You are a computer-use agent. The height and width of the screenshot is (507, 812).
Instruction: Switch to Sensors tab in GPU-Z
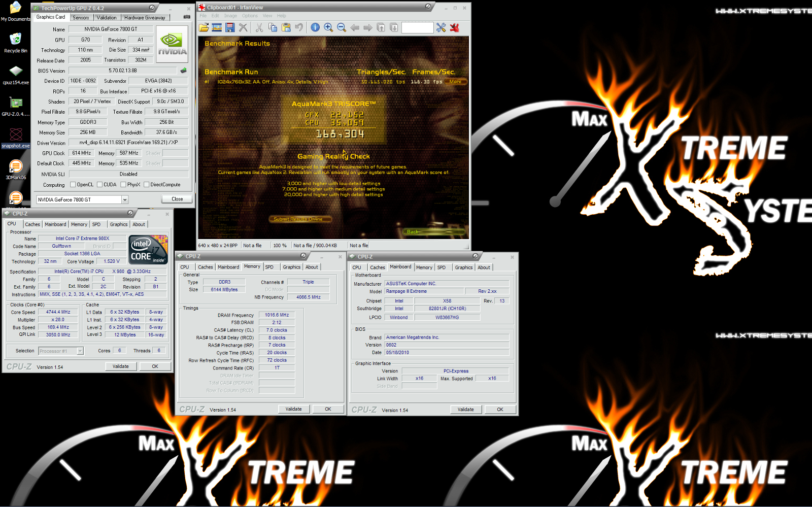pyautogui.click(x=81, y=17)
